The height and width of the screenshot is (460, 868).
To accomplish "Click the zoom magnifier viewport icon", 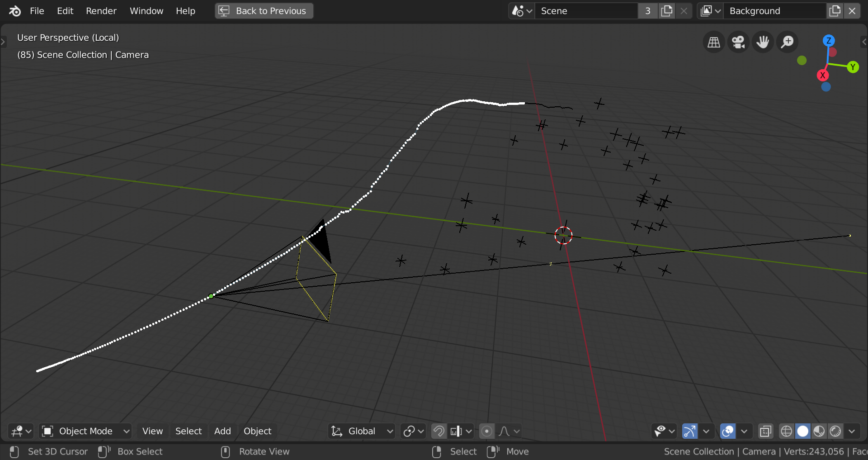I will tap(787, 42).
